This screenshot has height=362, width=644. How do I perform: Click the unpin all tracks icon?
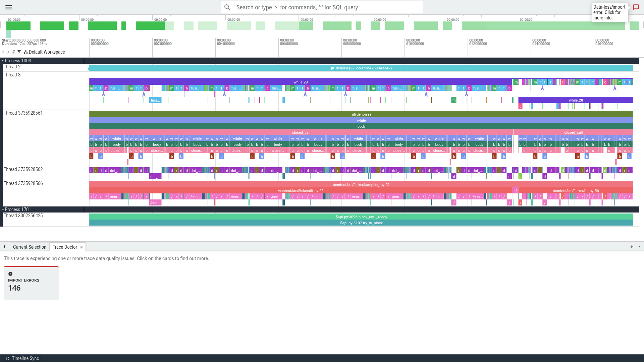coord(14,52)
